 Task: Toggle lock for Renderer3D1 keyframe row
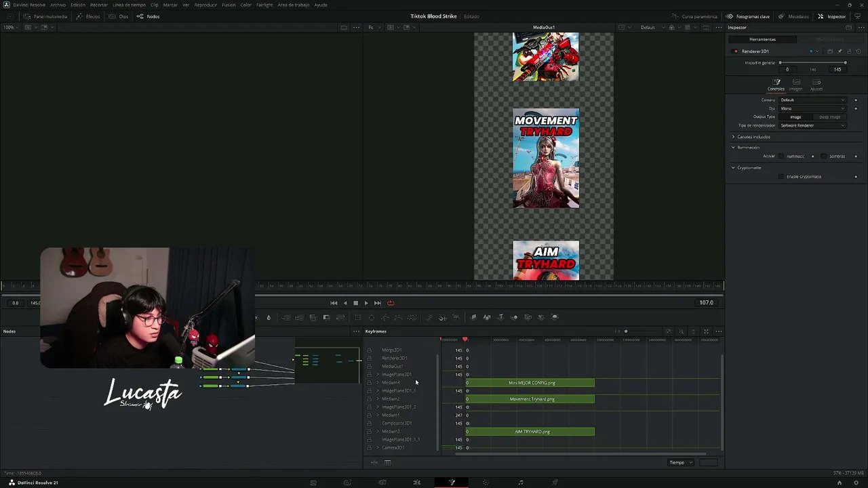click(369, 359)
